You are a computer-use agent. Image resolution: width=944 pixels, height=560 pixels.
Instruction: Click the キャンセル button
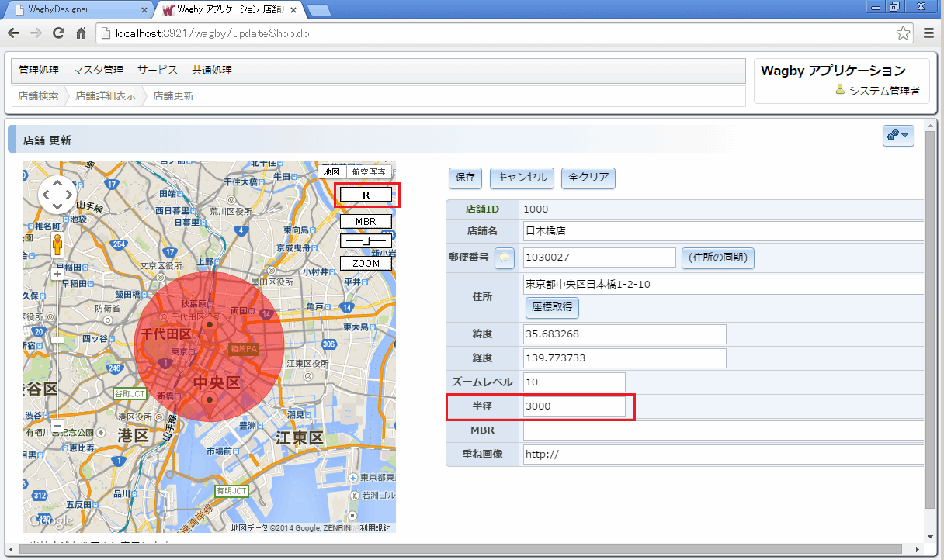522,178
